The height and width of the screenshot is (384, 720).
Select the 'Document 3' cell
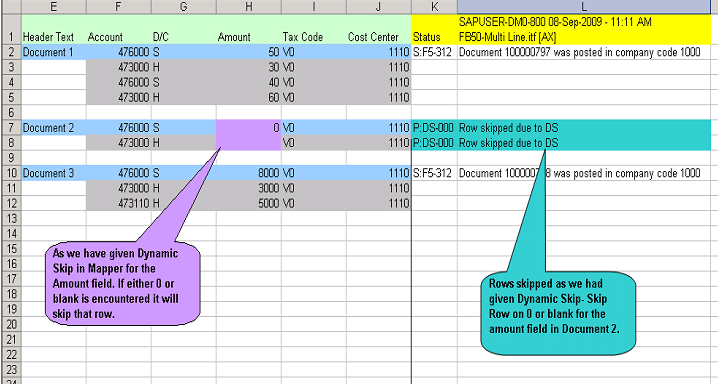[54, 173]
